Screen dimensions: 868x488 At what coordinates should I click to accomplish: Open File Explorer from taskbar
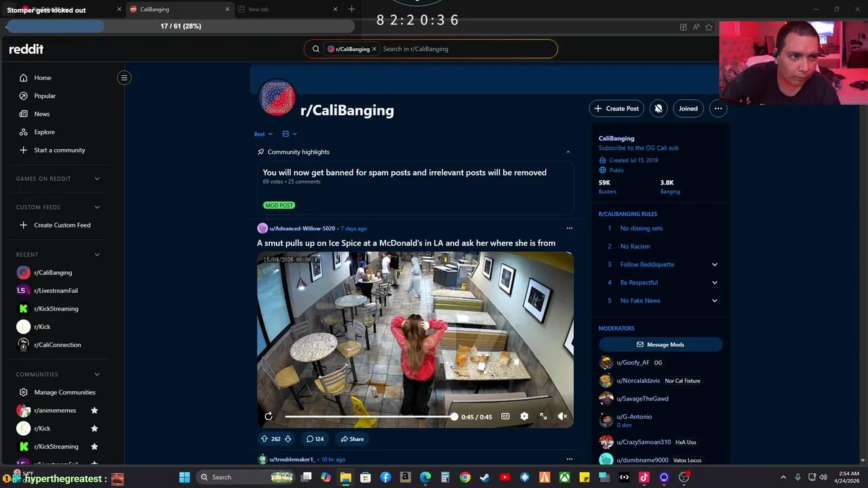point(346,477)
